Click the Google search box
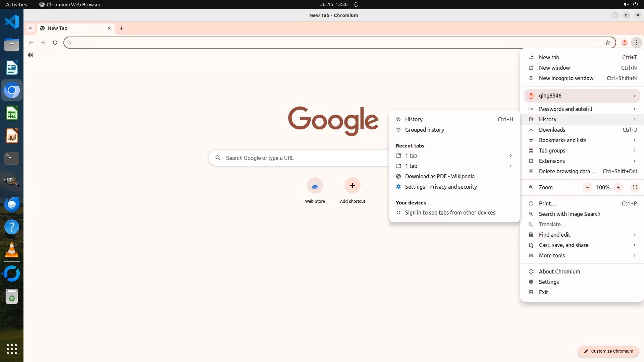Viewport: 644px width, 362px height. coord(299,158)
